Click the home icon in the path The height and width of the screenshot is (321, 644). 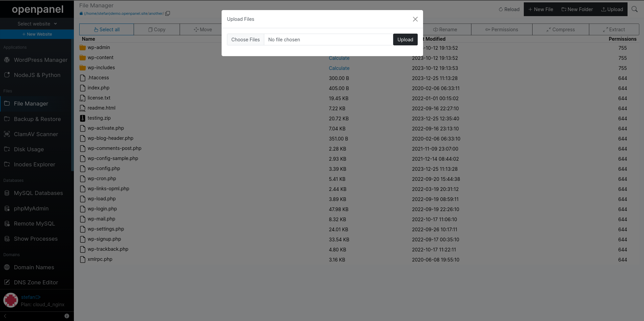tap(81, 13)
